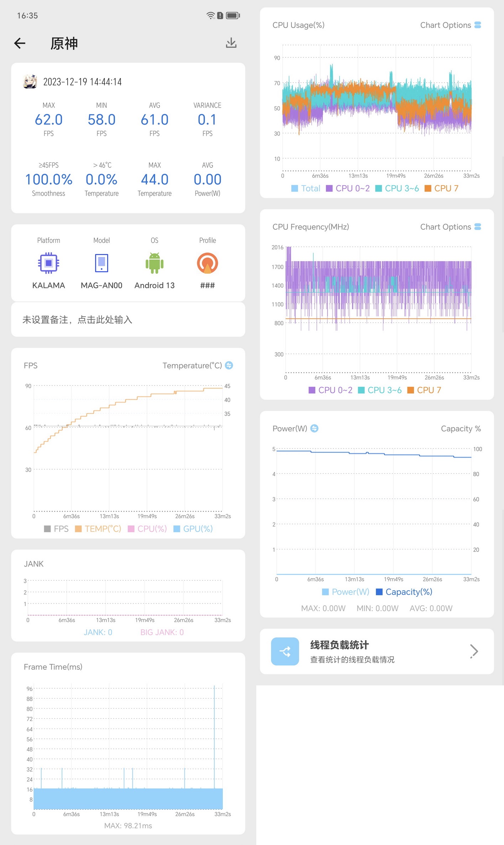Screen dimensions: 504x845
Task: Tap the MAX 44.0 Temperature value
Action: [x=154, y=179]
